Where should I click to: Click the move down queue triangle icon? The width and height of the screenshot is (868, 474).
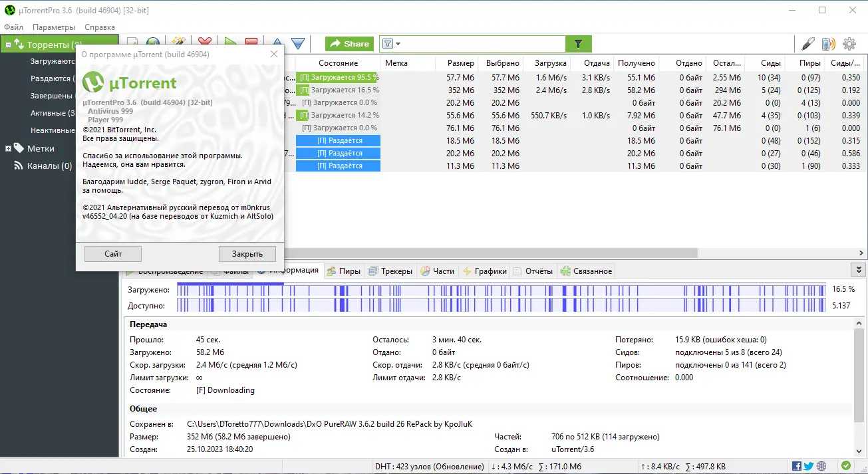pos(298,44)
